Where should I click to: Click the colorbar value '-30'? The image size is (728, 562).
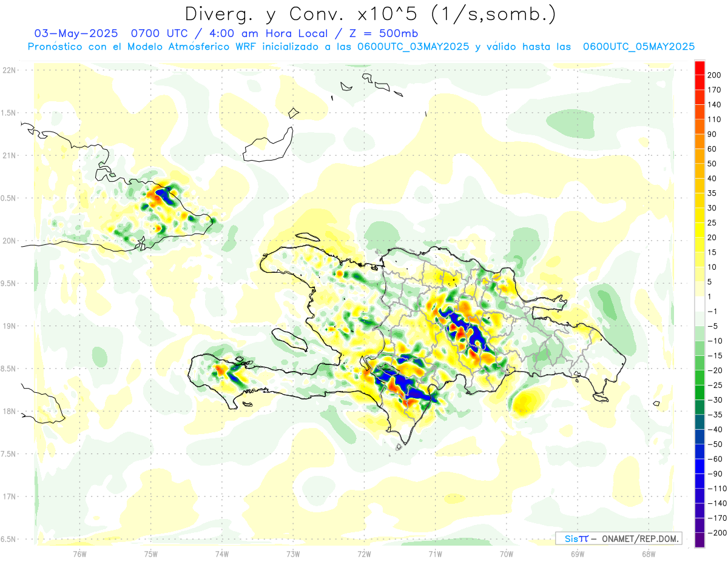click(x=715, y=400)
